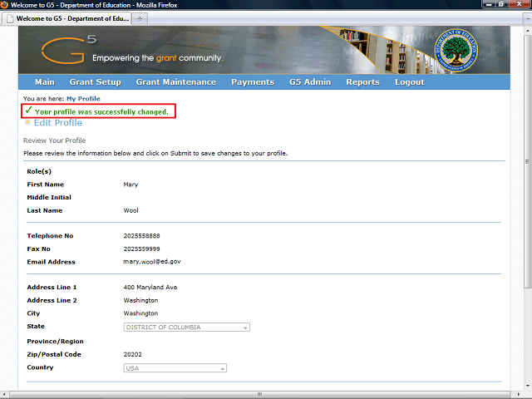532x399 pixels.
Task: Follow the My Profile breadcrumb link
Action: point(83,99)
